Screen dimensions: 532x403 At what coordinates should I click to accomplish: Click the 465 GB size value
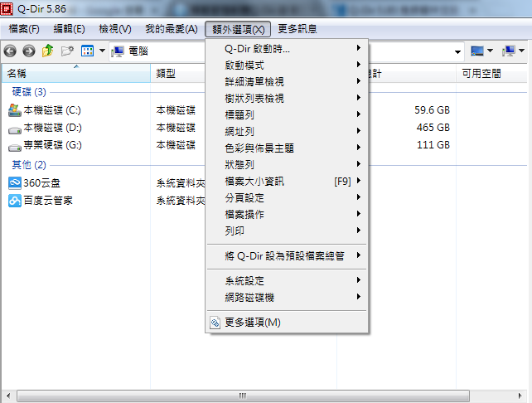point(433,128)
